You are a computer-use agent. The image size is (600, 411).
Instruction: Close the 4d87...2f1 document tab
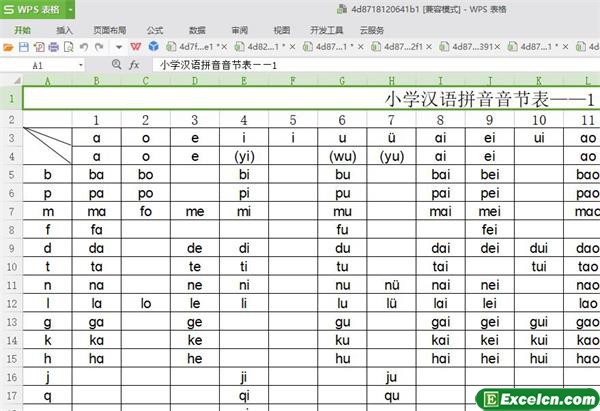click(429, 47)
